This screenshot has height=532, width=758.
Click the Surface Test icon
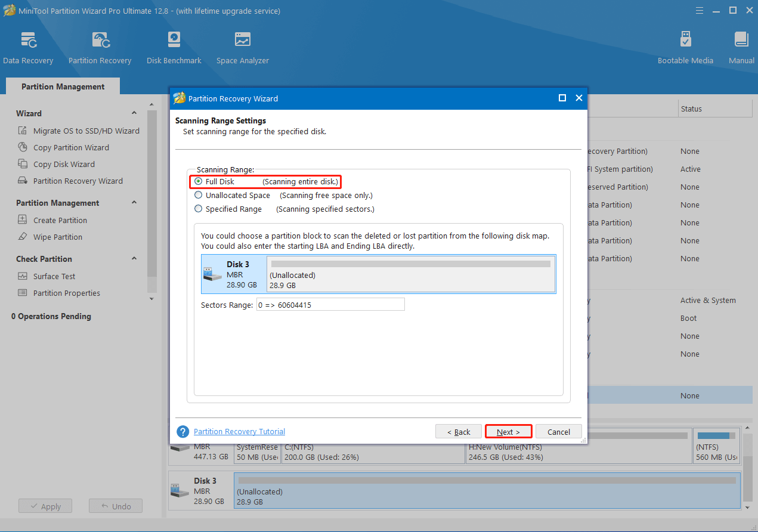pyautogui.click(x=23, y=276)
